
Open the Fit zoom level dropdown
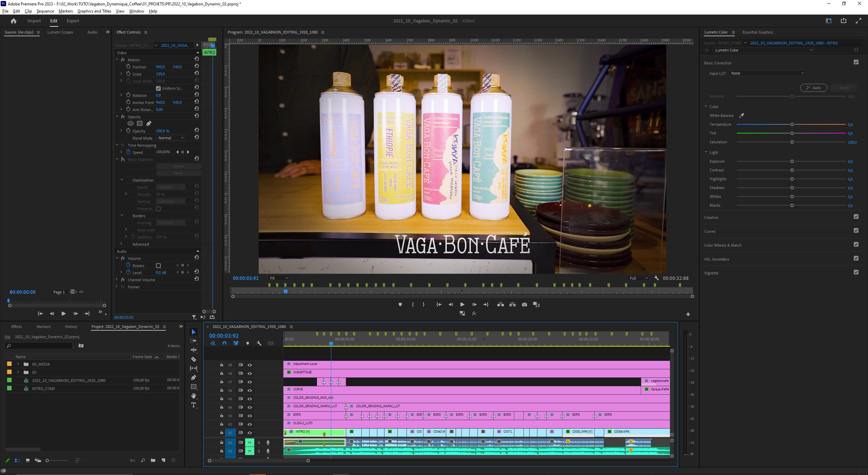(279, 278)
